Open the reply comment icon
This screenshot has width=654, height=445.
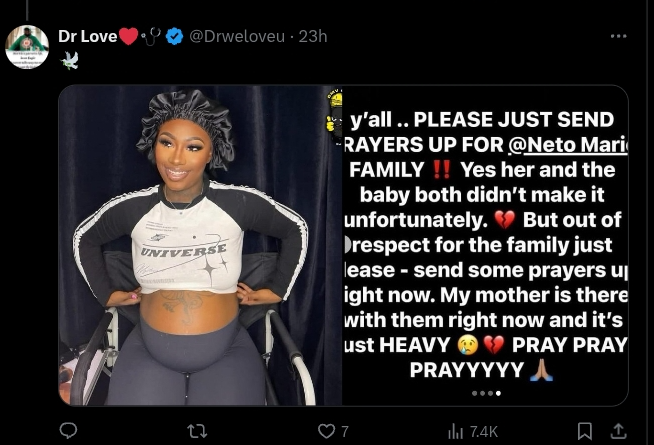(68, 430)
